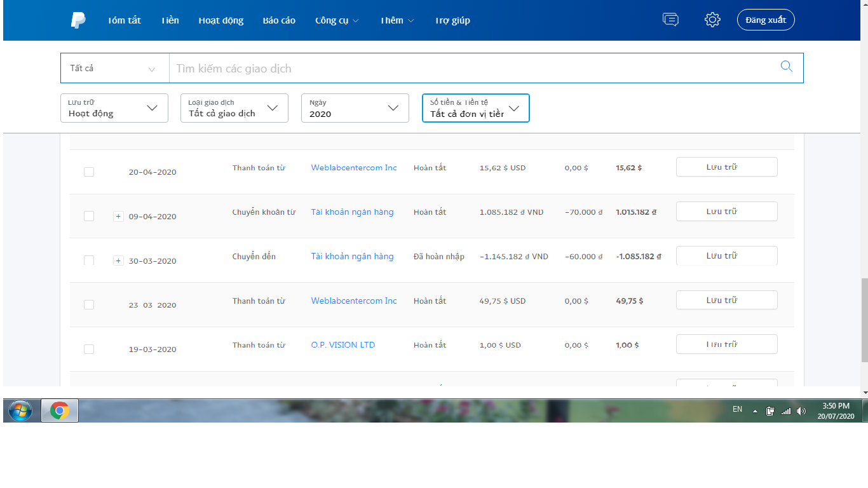Open Weblabcentercom Inc link dated 23-03-2020

click(354, 301)
